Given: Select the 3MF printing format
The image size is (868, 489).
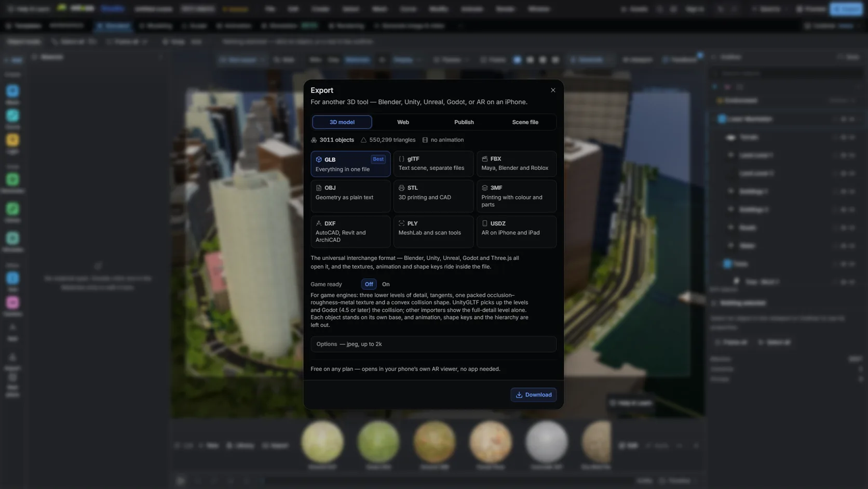Looking at the screenshot, I should [x=517, y=196].
